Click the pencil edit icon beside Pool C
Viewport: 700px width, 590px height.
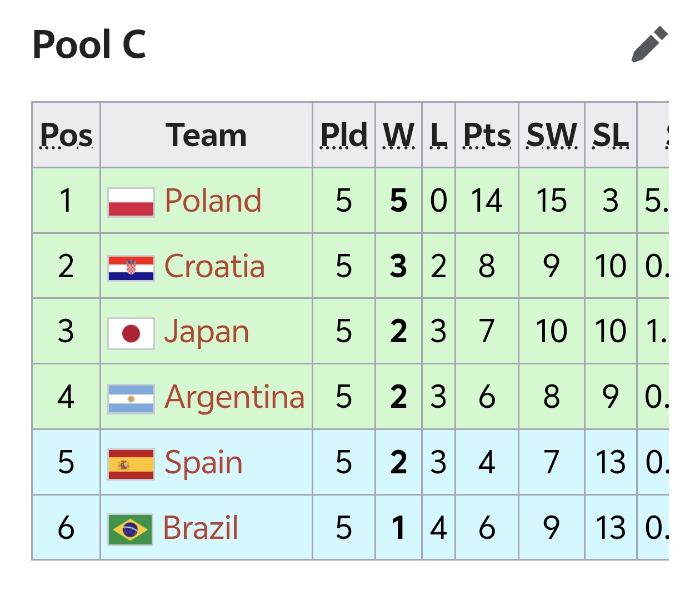649,44
